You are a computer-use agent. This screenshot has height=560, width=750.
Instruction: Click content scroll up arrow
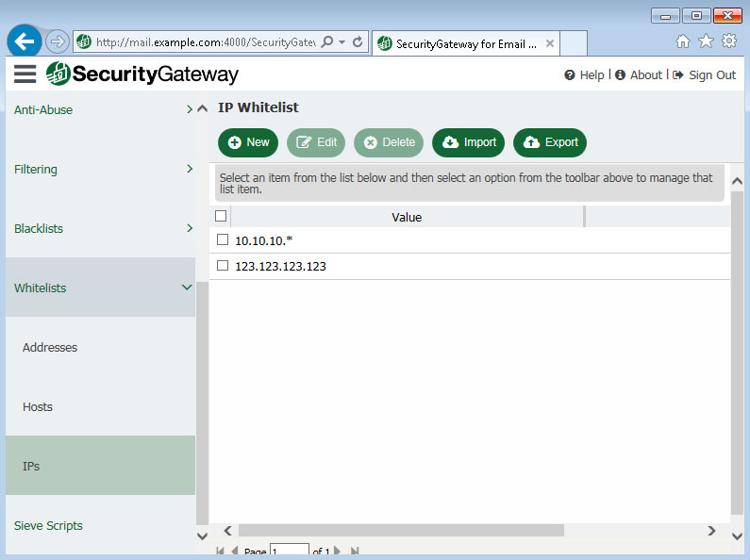pyautogui.click(x=737, y=181)
